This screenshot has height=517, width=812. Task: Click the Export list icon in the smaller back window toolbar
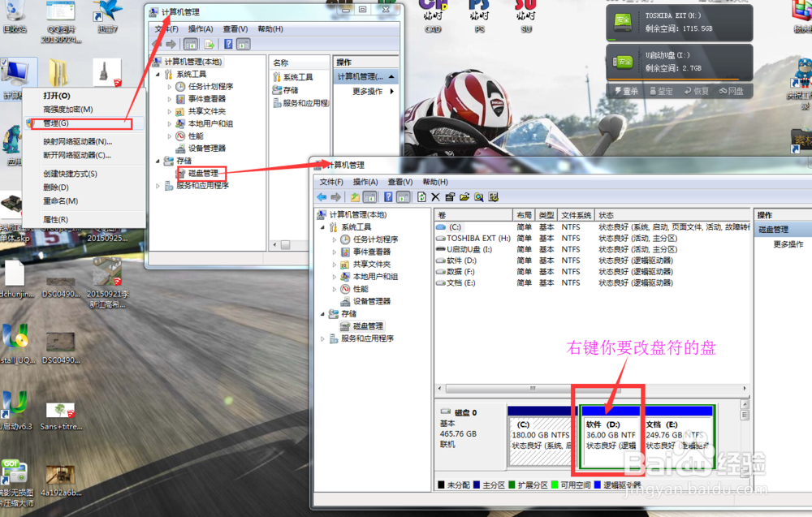(x=209, y=44)
